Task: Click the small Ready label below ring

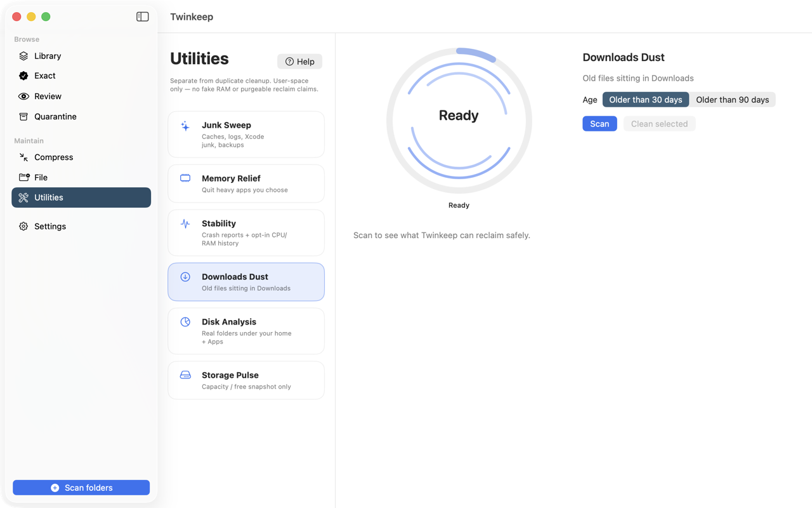Action: click(x=459, y=205)
